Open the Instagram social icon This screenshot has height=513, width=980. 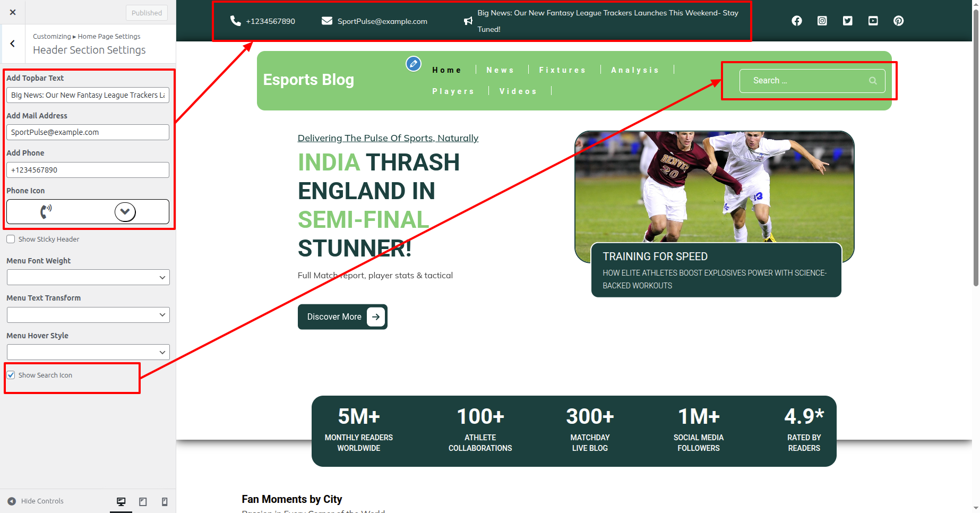pyautogui.click(x=822, y=21)
